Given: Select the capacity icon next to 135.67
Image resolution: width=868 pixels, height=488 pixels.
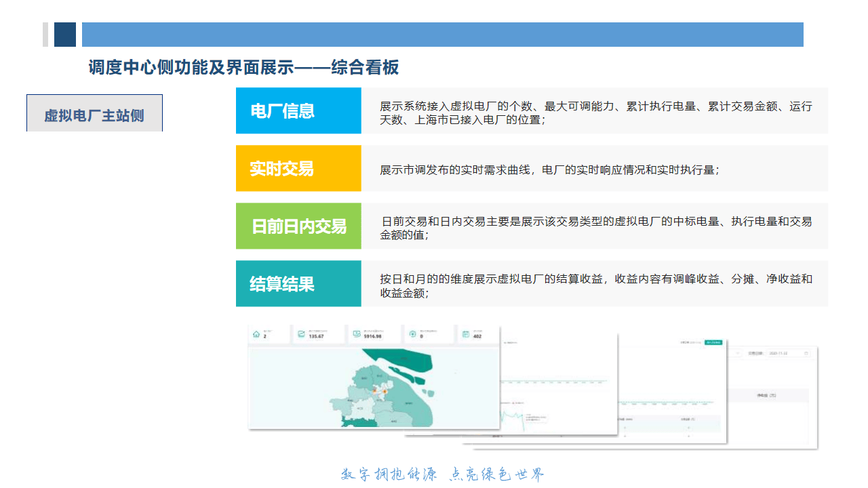Looking at the screenshot, I should (x=301, y=333).
